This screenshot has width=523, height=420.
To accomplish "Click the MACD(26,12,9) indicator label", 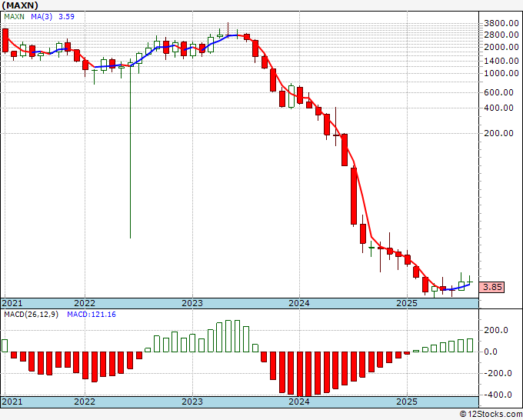I will pos(31,315).
